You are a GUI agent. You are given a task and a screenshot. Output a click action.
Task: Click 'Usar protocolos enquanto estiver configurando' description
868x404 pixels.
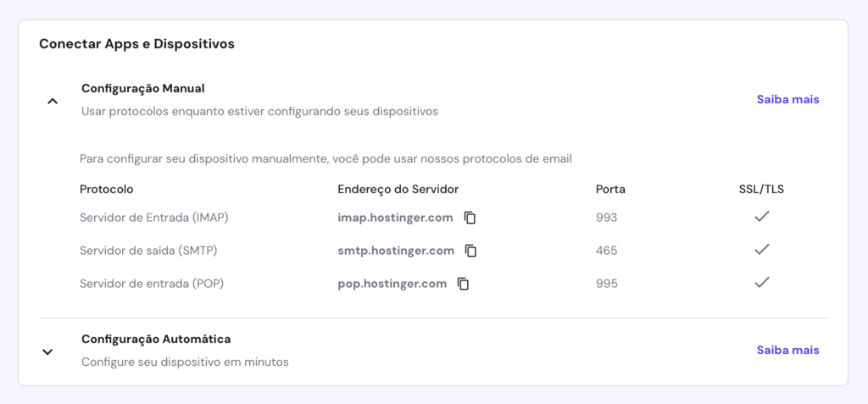click(259, 112)
